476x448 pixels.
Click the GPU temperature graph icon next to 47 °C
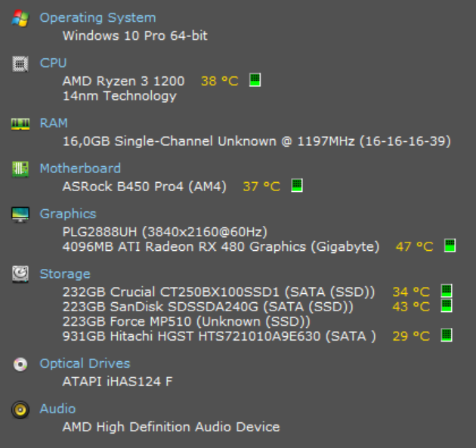click(x=450, y=246)
